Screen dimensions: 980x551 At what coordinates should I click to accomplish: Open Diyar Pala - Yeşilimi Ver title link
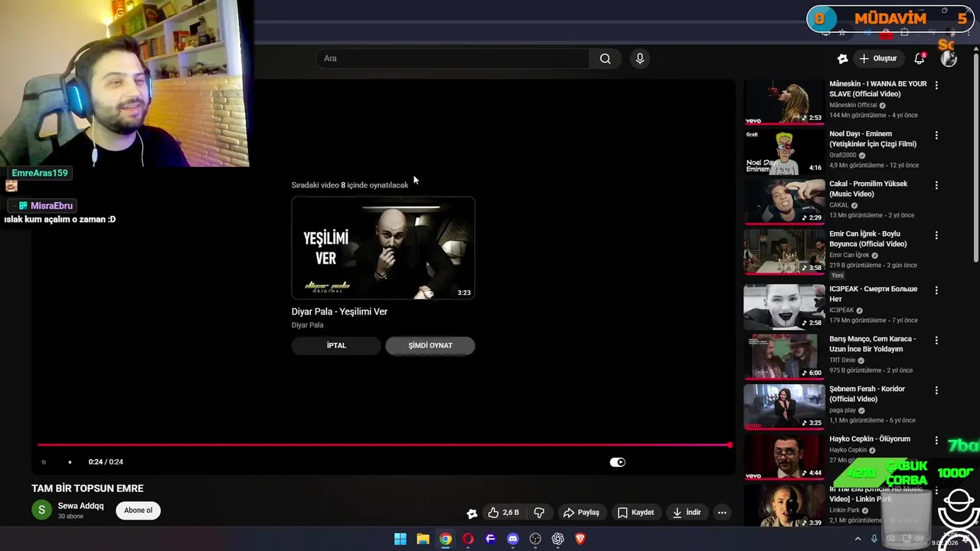pos(339,311)
